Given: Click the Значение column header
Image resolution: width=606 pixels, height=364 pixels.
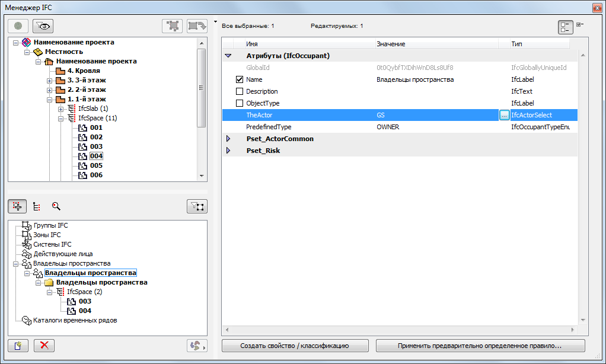Looking at the screenshot, I should (437, 44).
